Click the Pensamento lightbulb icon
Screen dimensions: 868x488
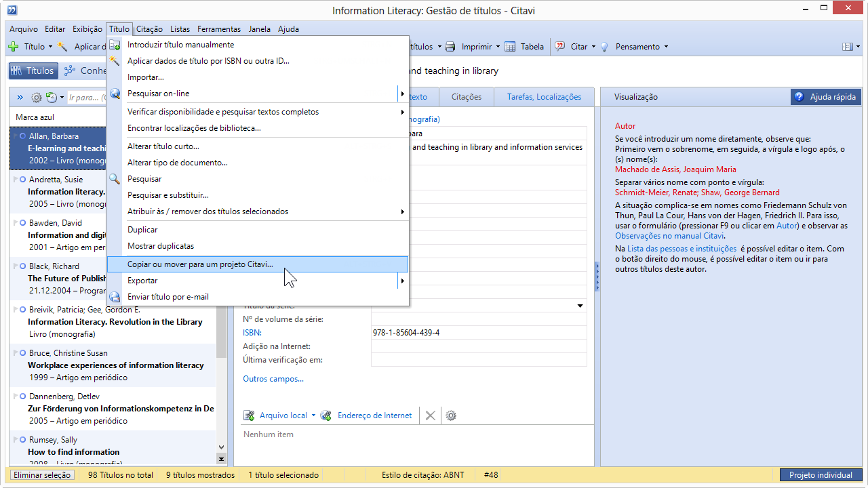point(604,47)
